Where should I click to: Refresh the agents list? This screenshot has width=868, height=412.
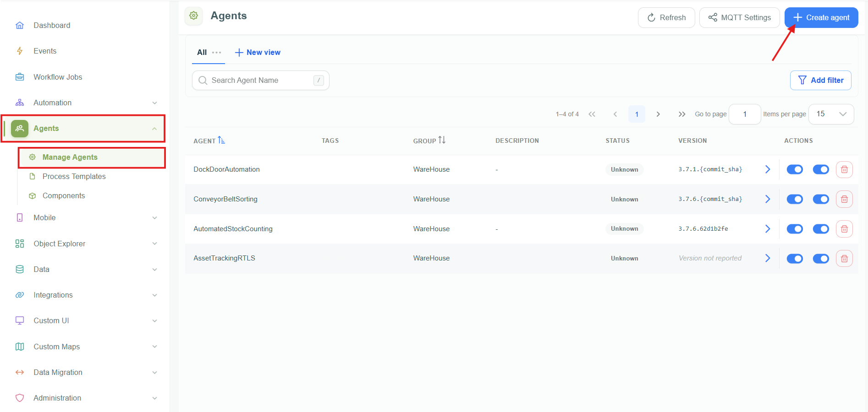666,17
